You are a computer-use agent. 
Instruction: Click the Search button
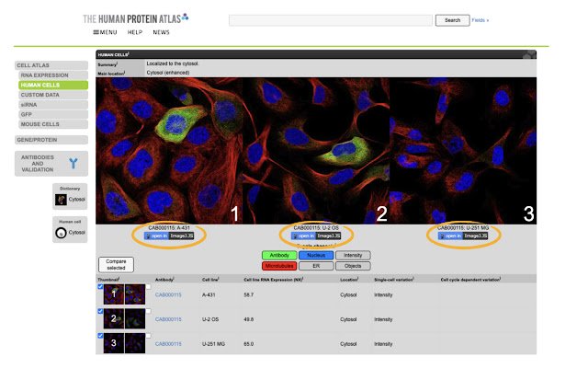point(452,20)
